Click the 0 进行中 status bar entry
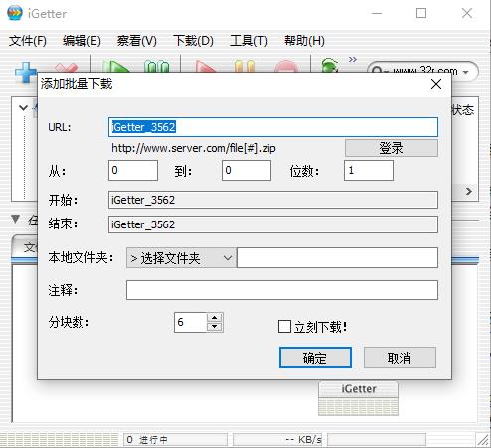The height and width of the screenshot is (448, 491). click(175, 440)
